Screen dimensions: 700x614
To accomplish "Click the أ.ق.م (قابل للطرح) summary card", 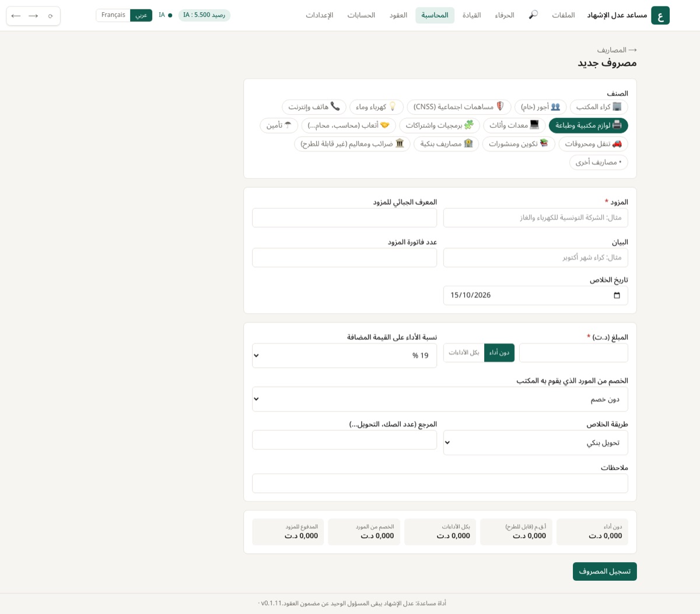I will coord(516,532).
